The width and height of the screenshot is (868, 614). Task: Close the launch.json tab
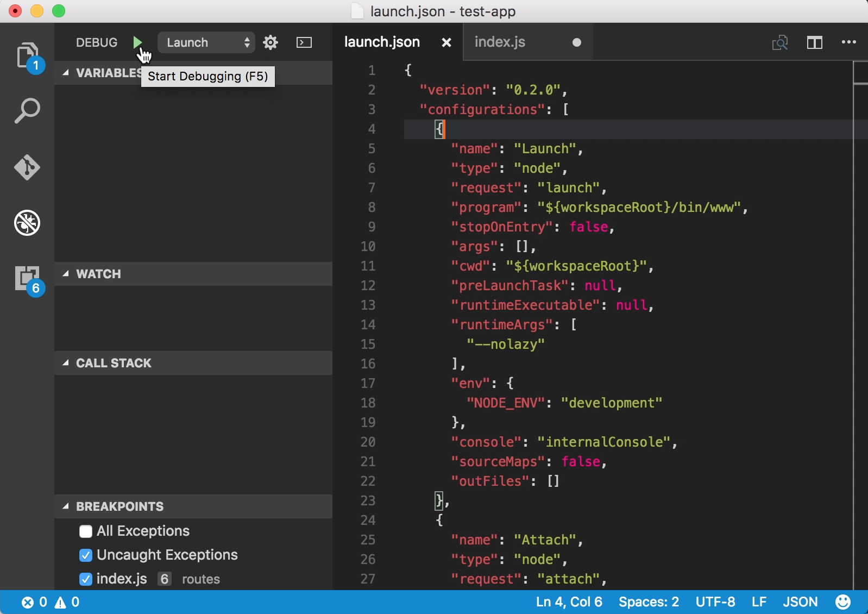(446, 42)
